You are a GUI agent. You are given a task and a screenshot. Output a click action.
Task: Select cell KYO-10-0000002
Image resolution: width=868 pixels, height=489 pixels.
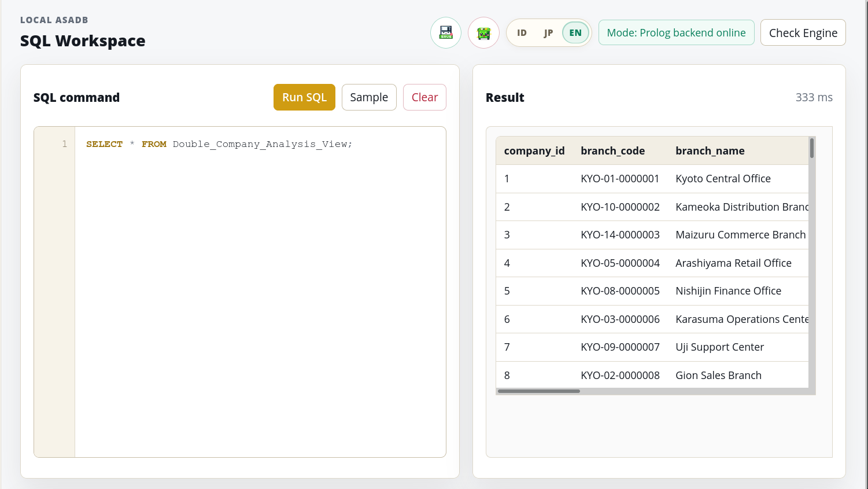coord(620,207)
